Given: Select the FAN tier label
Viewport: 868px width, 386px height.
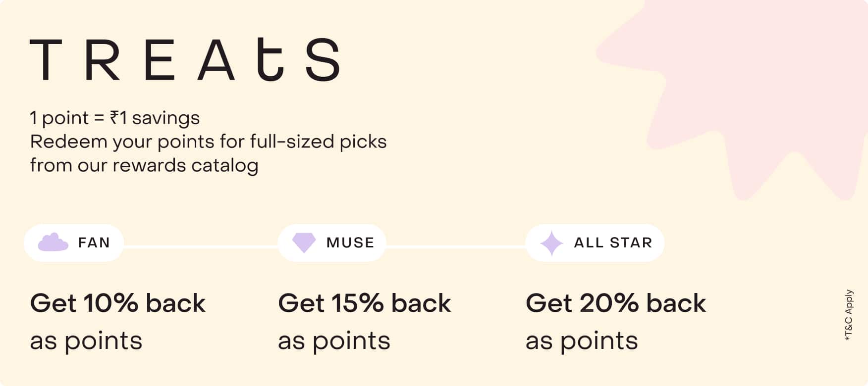Looking at the screenshot, I should click(x=94, y=242).
